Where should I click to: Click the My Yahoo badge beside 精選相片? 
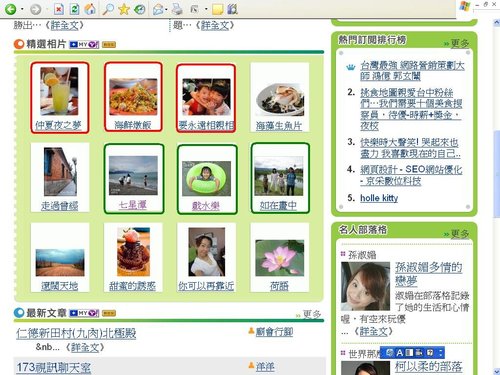point(84,44)
